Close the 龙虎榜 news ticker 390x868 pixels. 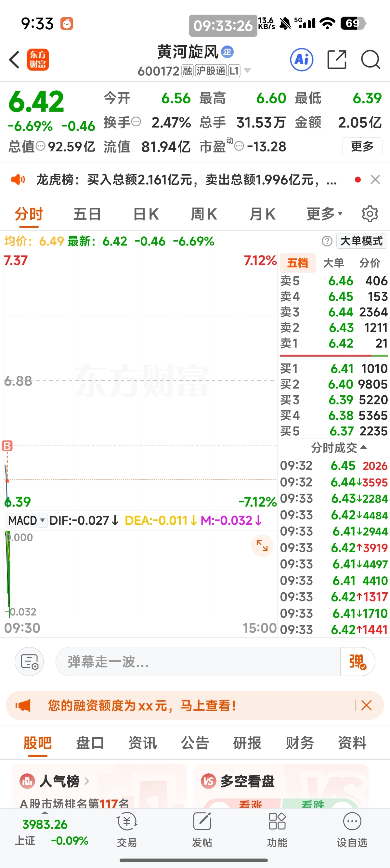tap(375, 179)
